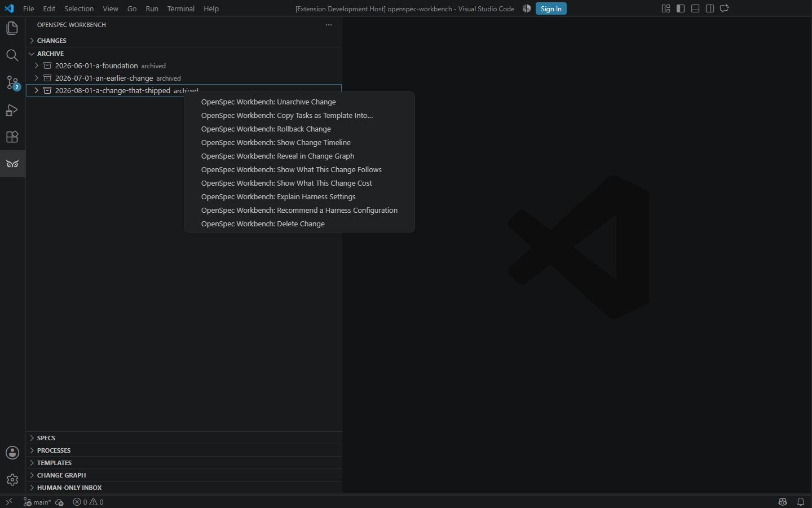Choose Show What This Change Cost
Screen dimensions: 812x508
click(x=299, y=183)
